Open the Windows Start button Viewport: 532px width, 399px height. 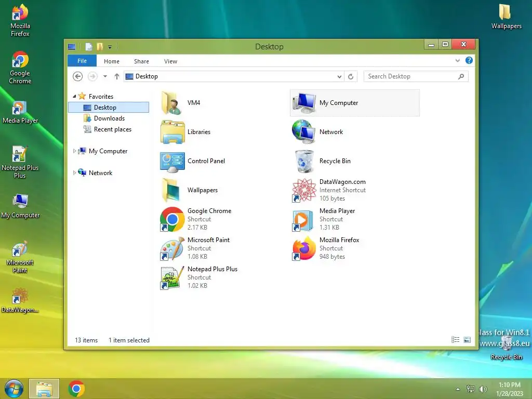click(14, 389)
